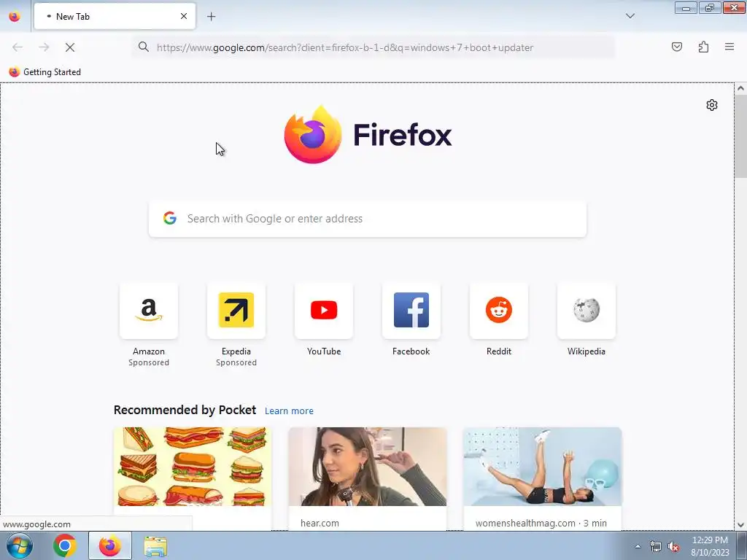Screen dimensions: 747x560
Task: Click scrollbar down arrow
Action: click(x=740, y=525)
